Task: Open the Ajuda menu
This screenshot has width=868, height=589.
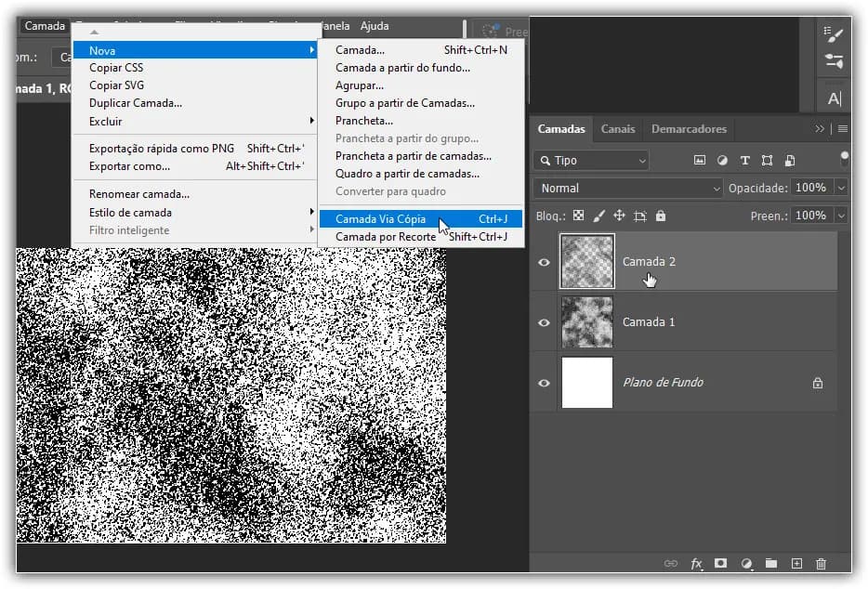Action: (375, 26)
